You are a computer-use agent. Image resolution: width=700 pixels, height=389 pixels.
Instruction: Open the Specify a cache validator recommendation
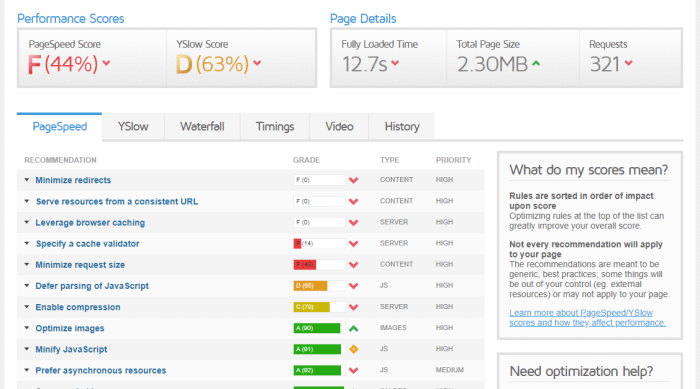click(x=88, y=244)
